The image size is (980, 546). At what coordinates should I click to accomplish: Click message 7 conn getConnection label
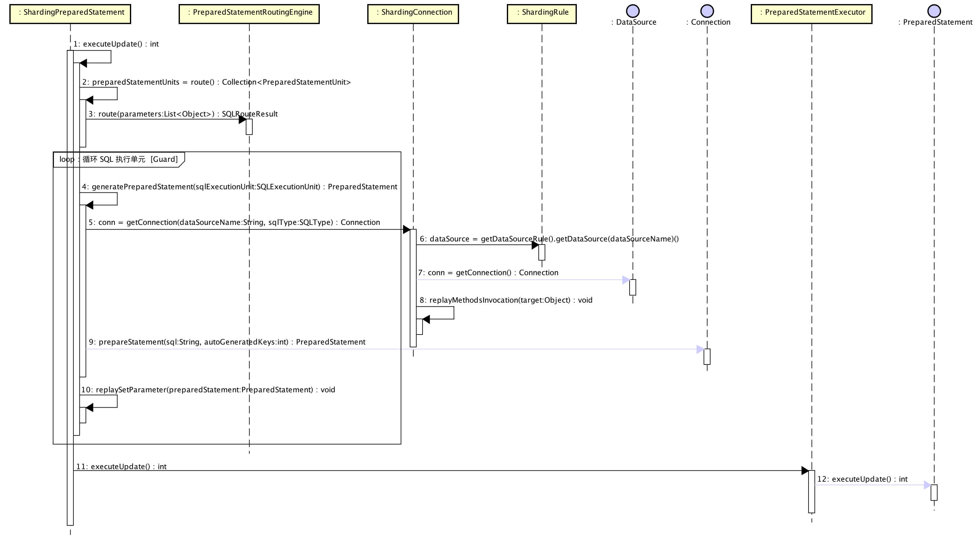(488, 273)
